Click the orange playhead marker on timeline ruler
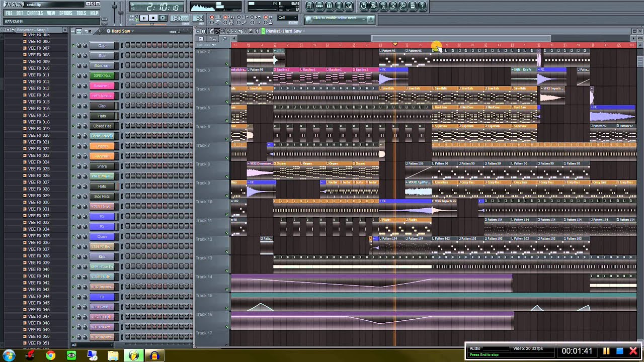This screenshot has height=362, width=644. point(395,45)
